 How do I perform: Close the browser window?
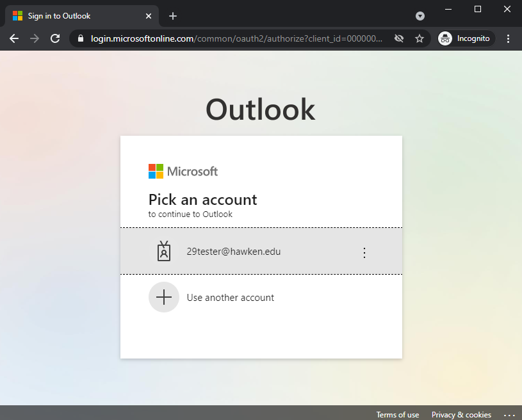[507, 10]
